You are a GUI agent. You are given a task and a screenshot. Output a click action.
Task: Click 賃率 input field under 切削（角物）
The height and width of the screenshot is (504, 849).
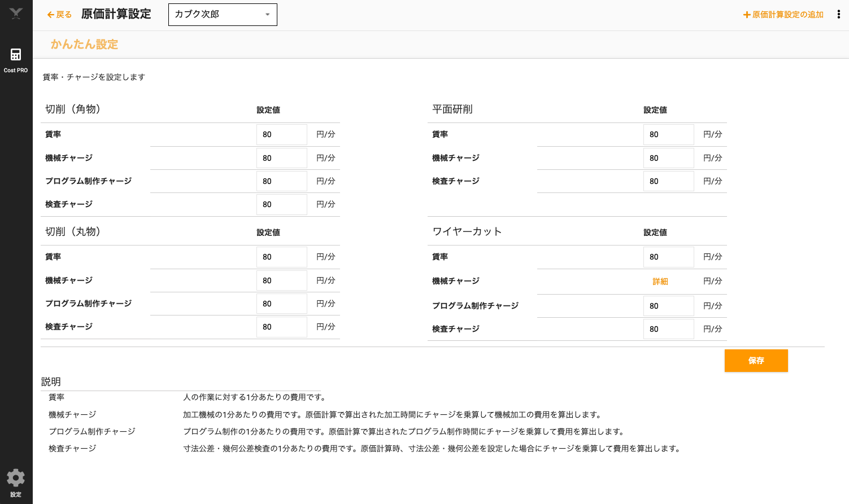point(281,134)
